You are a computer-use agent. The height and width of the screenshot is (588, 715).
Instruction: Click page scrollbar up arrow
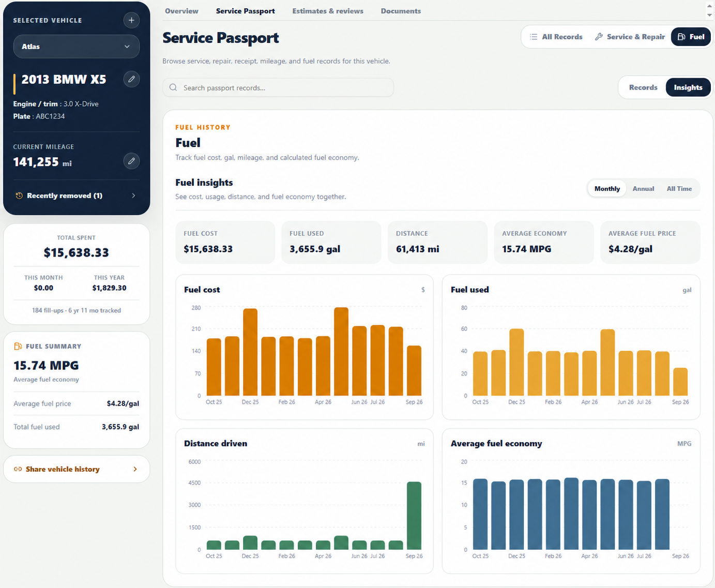click(710, 5)
